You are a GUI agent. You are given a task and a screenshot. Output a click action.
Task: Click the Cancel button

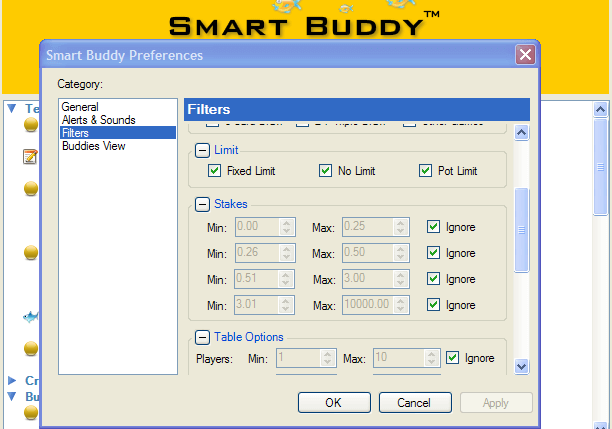tap(413, 402)
